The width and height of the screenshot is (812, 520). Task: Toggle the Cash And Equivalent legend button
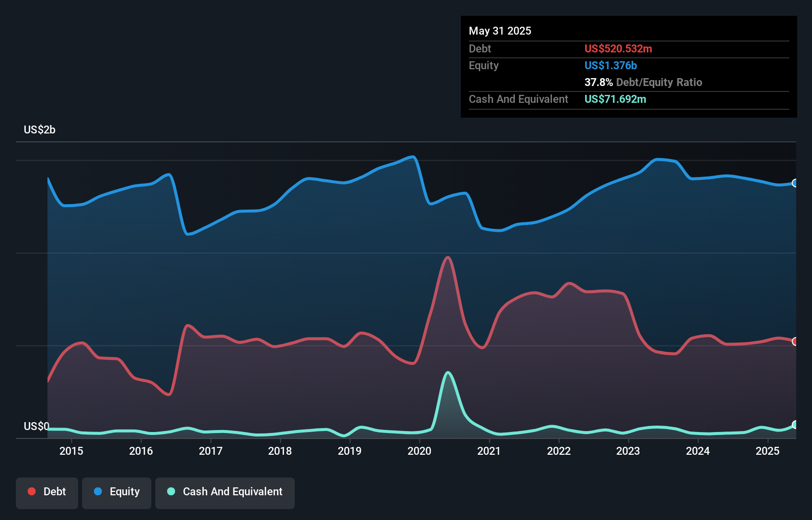225,493
